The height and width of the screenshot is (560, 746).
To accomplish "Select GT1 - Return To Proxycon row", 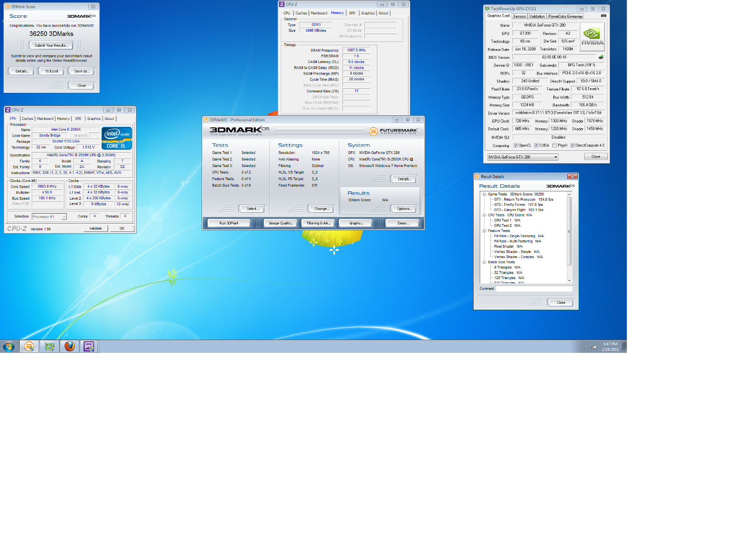I will click(523, 199).
